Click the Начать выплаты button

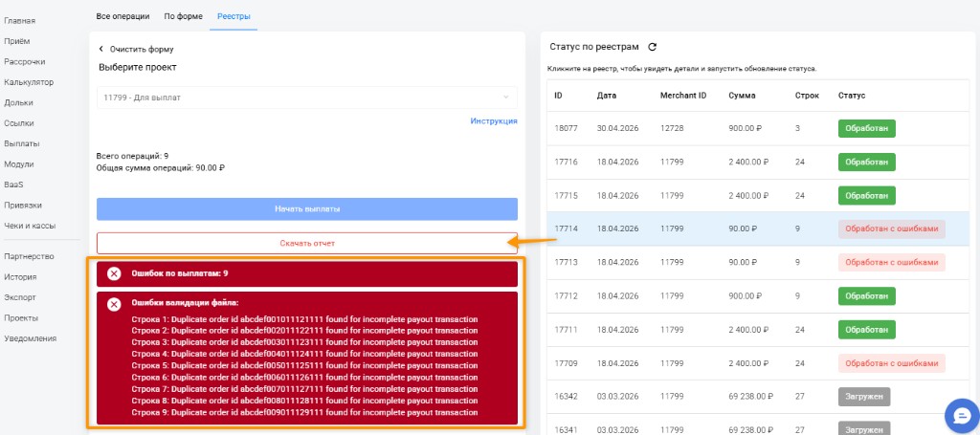307,209
